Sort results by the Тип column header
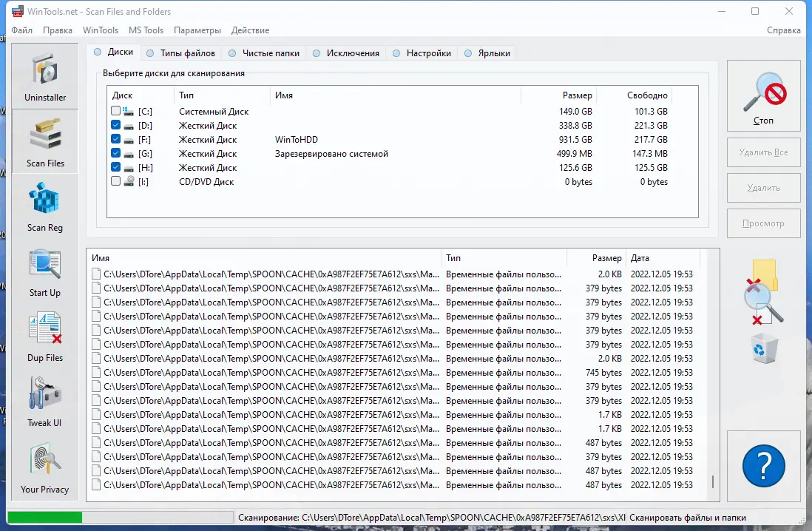This screenshot has width=812, height=531. point(504,258)
